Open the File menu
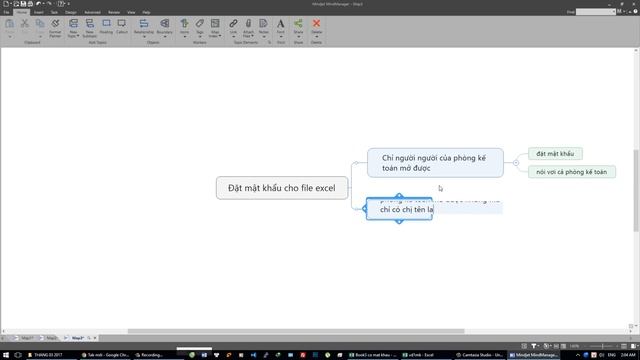This screenshot has height=360, width=640. click(x=7, y=12)
